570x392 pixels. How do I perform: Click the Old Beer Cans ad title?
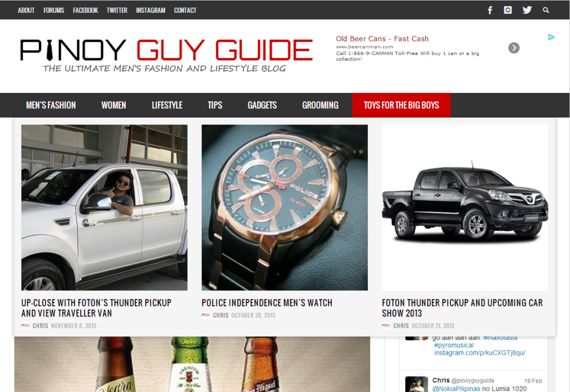coord(382,38)
